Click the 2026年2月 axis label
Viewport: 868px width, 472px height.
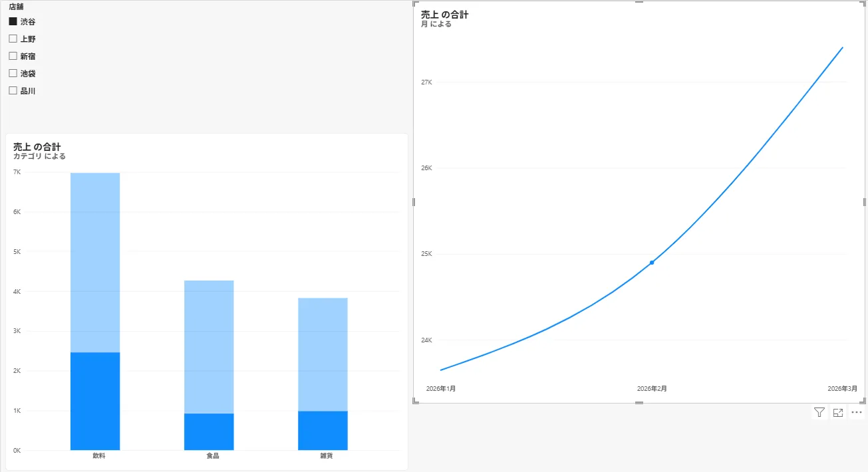652,388
